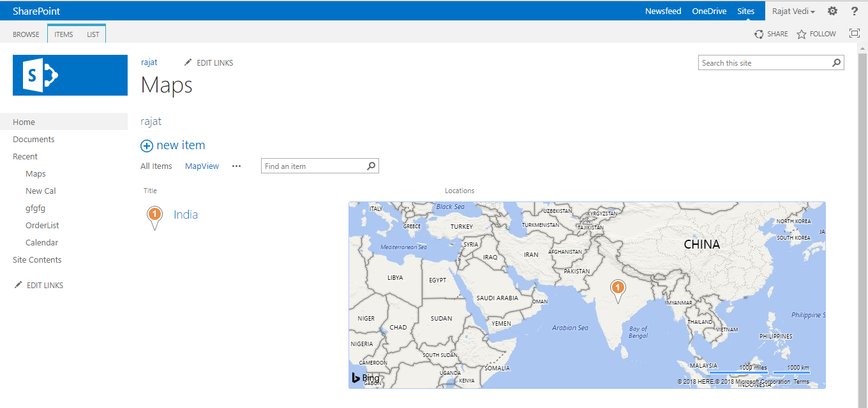Switch to the MapView list view
This screenshot has height=408, width=868.
click(202, 166)
